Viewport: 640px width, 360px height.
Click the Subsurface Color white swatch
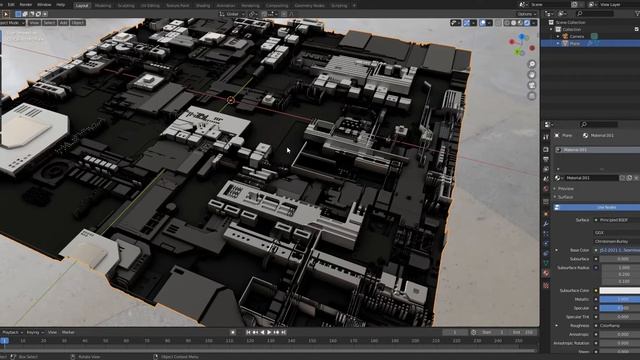tap(620, 291)
